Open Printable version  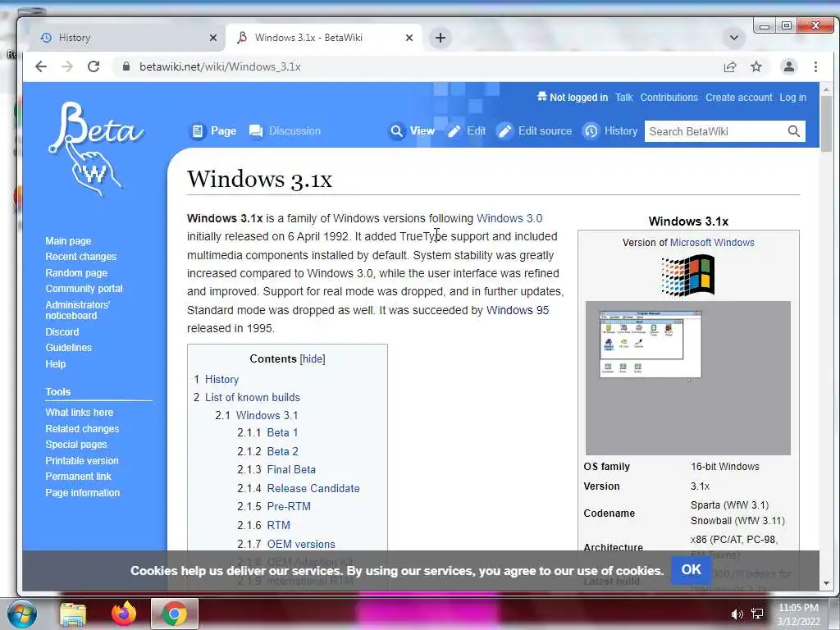(x=82, y=461)
